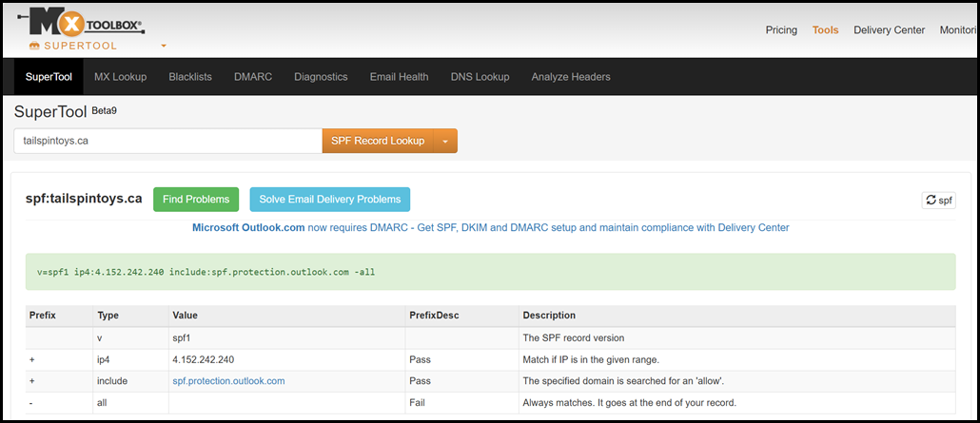Click the MxToolbox logo

pyautogui.click(x=88, y=23)
